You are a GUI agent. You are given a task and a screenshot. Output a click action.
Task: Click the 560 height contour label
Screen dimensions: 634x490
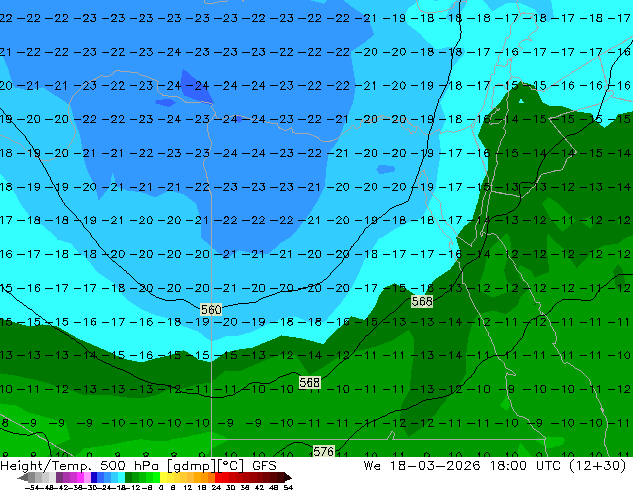coord(211,310)
